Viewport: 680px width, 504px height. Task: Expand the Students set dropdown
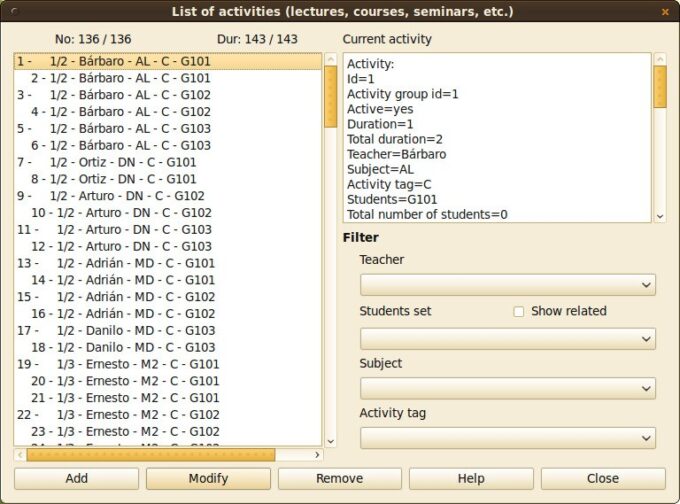click(507, 338)
